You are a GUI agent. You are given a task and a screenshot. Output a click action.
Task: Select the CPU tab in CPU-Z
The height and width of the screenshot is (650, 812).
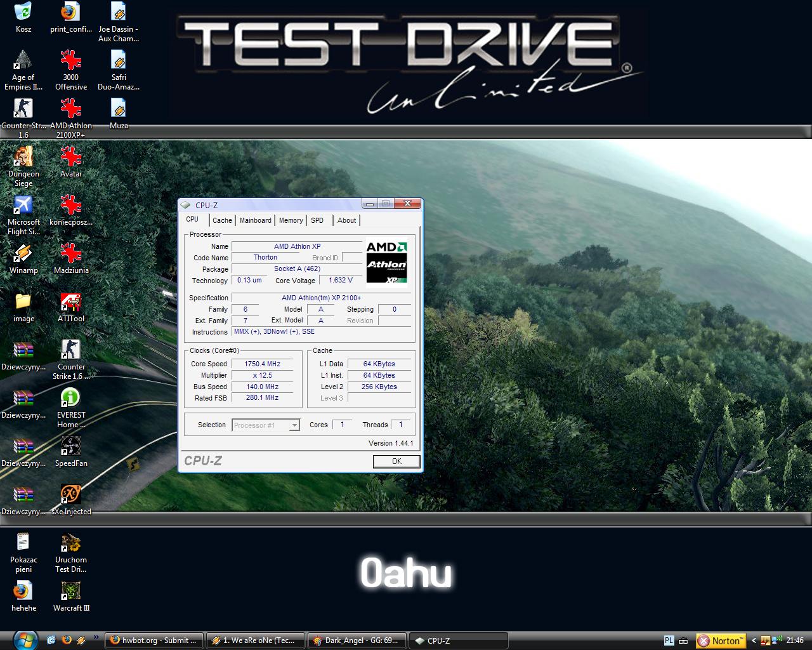192,219
